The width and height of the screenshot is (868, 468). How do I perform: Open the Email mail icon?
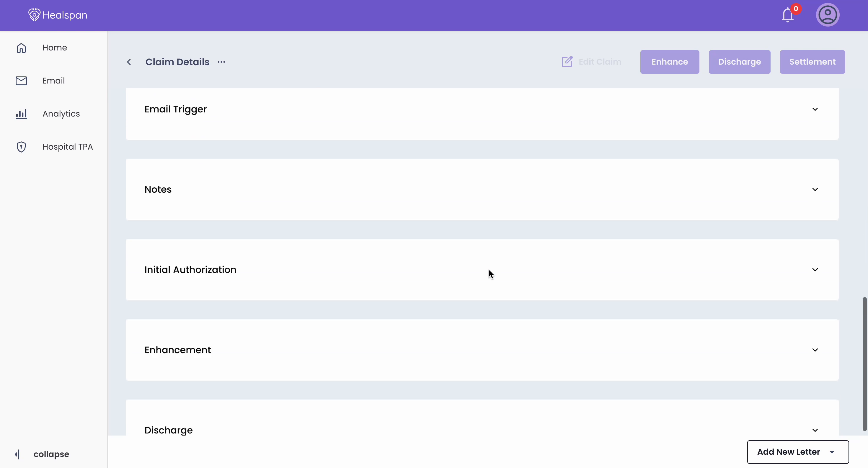coord(21,81)
